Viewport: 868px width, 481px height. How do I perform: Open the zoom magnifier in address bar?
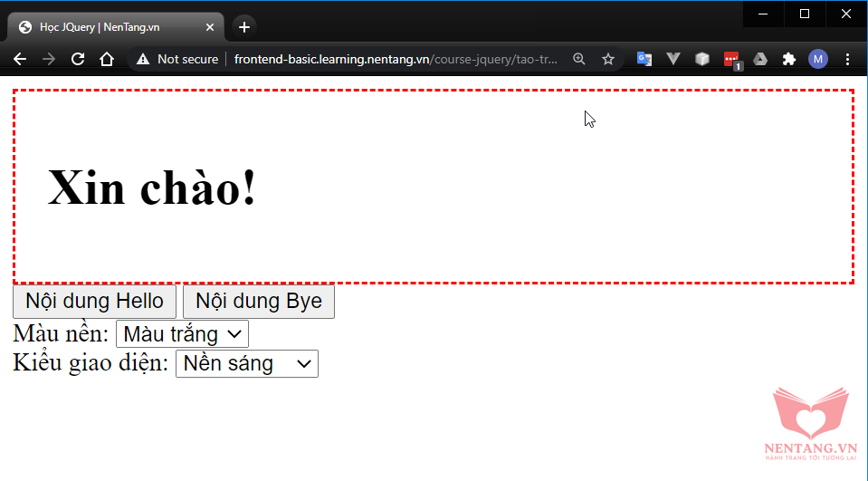point(579,59)
